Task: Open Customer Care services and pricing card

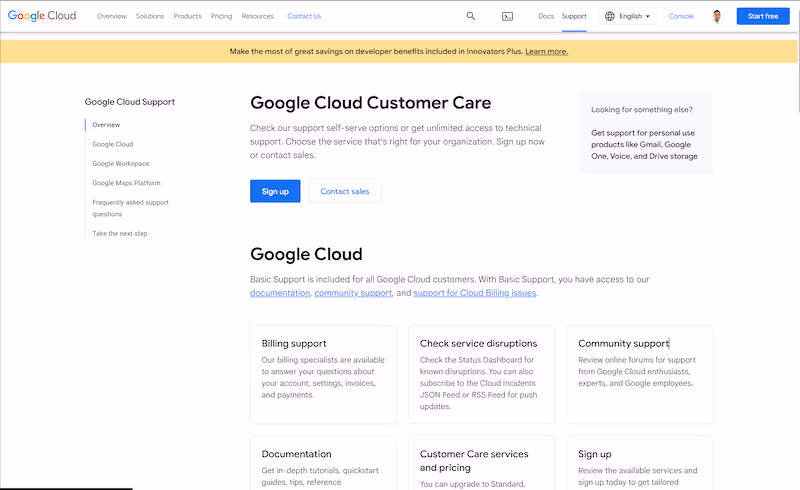Action: [x=481, y=463]
